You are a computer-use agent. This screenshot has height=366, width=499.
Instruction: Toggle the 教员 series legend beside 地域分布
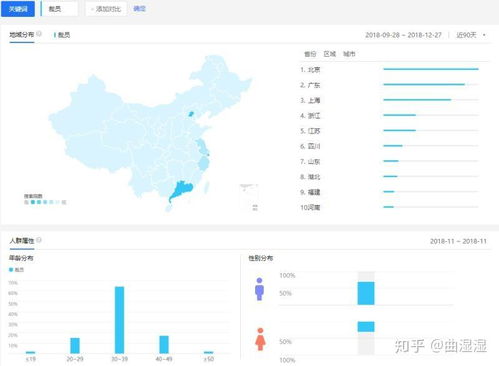click(x=62, y=35)
